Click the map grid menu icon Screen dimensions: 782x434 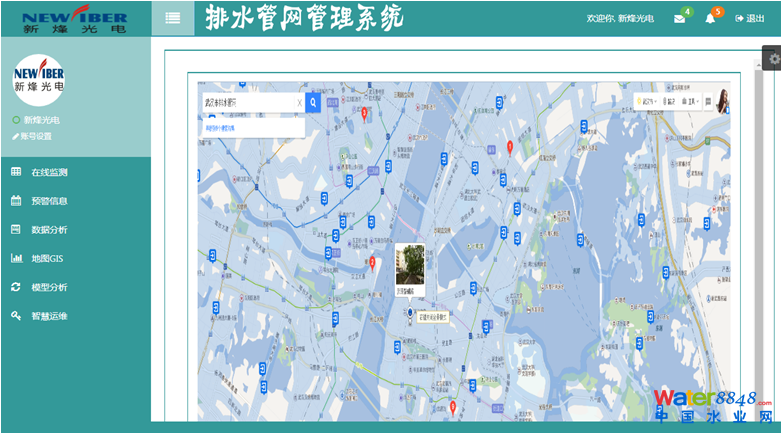pyautogui.click(x=706, y=102)
